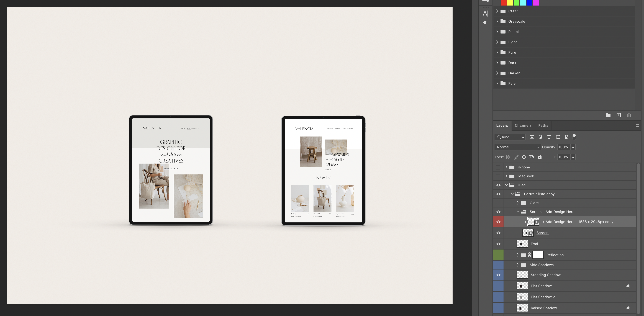Switch to the Paths tab
644x316 pixels.
pyautogui.click(x=543, y=125)
